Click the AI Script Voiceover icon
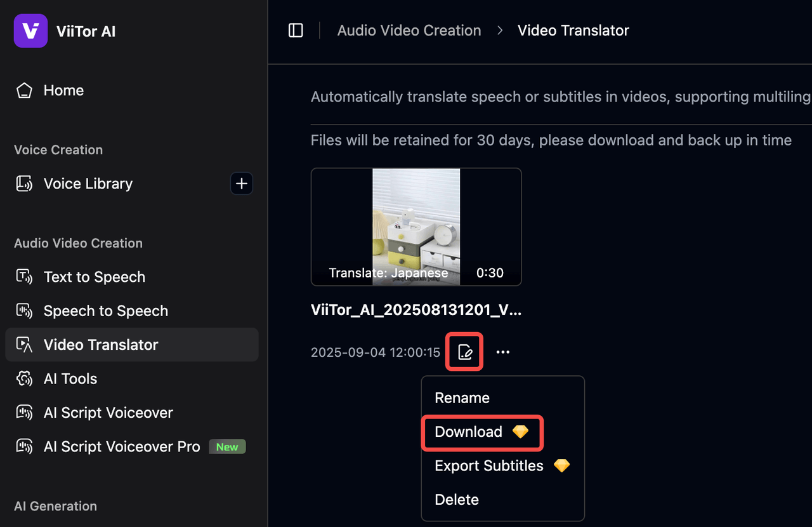 [x=24, y=413]
